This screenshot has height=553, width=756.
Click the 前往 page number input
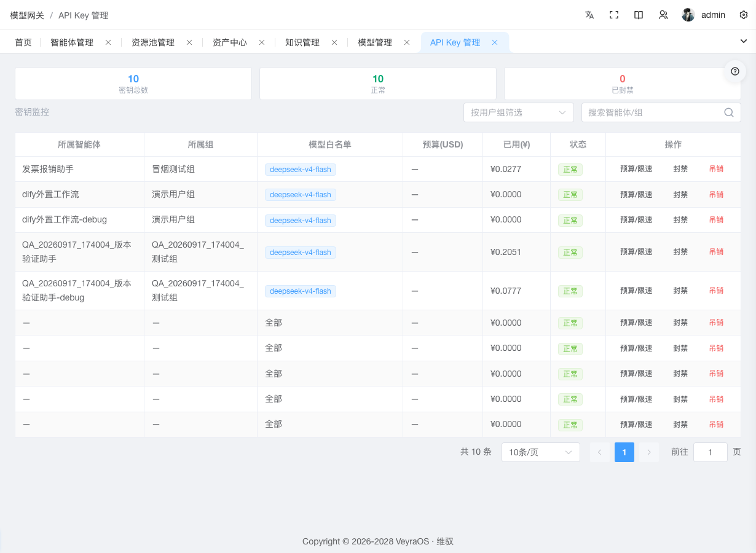tap(711, 452)
